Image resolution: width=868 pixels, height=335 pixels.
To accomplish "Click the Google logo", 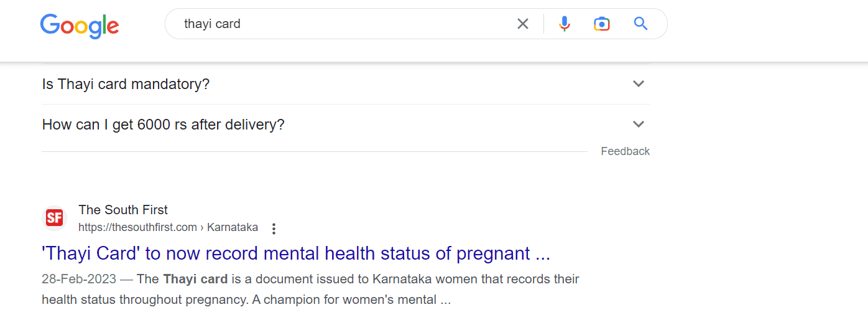I will [x=80, y=25].
